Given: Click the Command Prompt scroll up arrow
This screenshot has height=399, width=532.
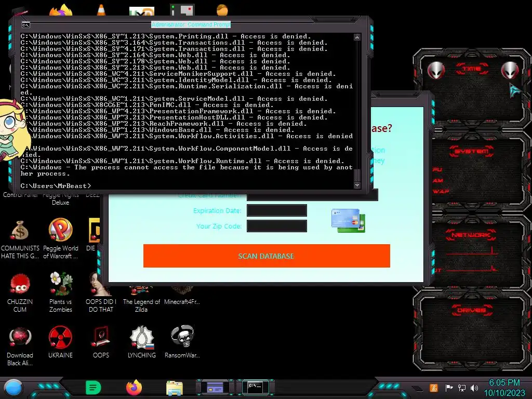Looking at the screenshot, I should (x=357, y=37).
